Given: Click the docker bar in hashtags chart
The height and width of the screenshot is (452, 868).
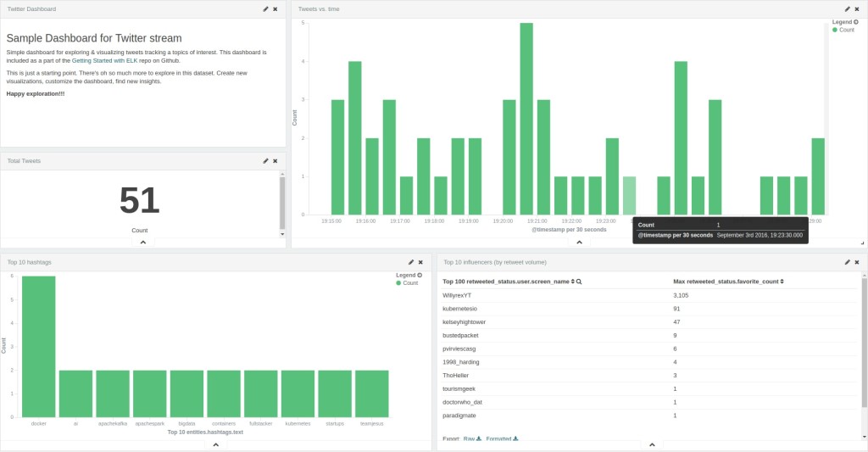Looking at the screenshot, I should (x=38, y=346).
